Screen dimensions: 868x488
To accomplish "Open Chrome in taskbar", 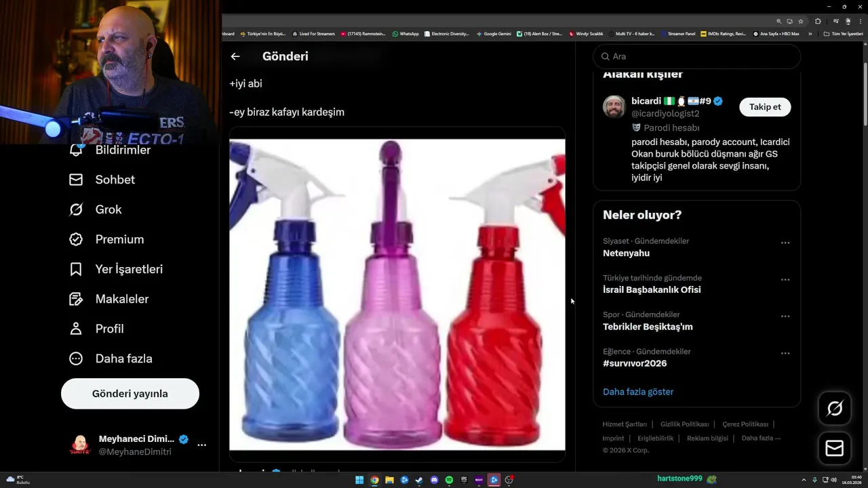I will coord(374,480).
